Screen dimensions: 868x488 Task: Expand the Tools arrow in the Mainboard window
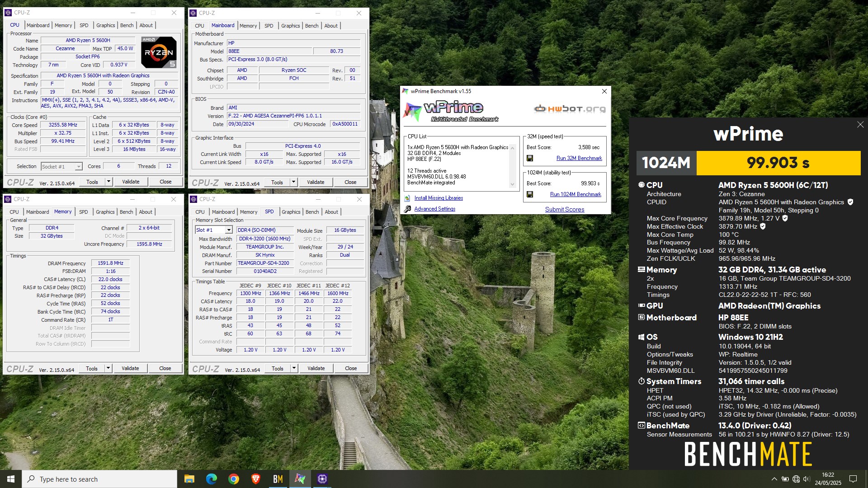pyautogui.click(x=293, y=182)
